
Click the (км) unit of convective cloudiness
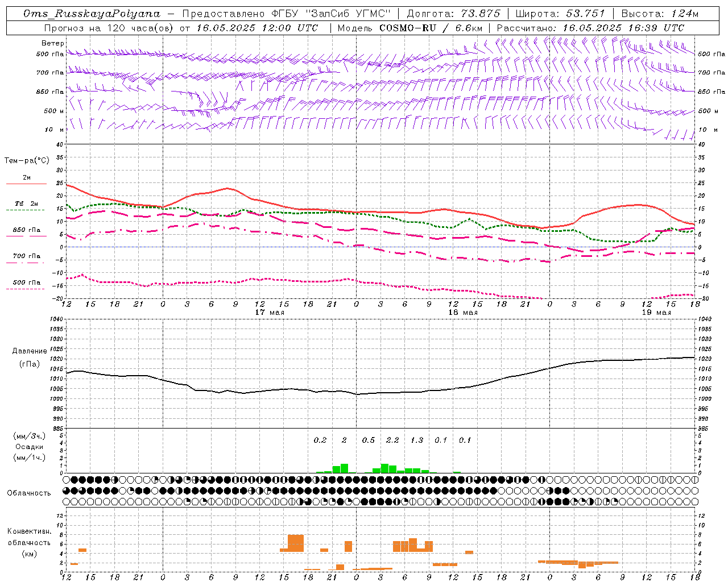click(x=29, y=554)
